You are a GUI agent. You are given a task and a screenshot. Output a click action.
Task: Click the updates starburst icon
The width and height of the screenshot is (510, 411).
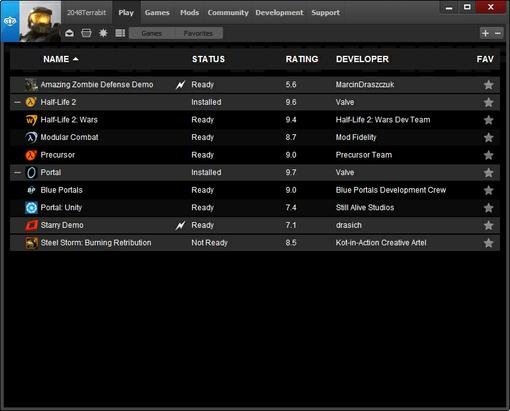click(x=103, y=33)
